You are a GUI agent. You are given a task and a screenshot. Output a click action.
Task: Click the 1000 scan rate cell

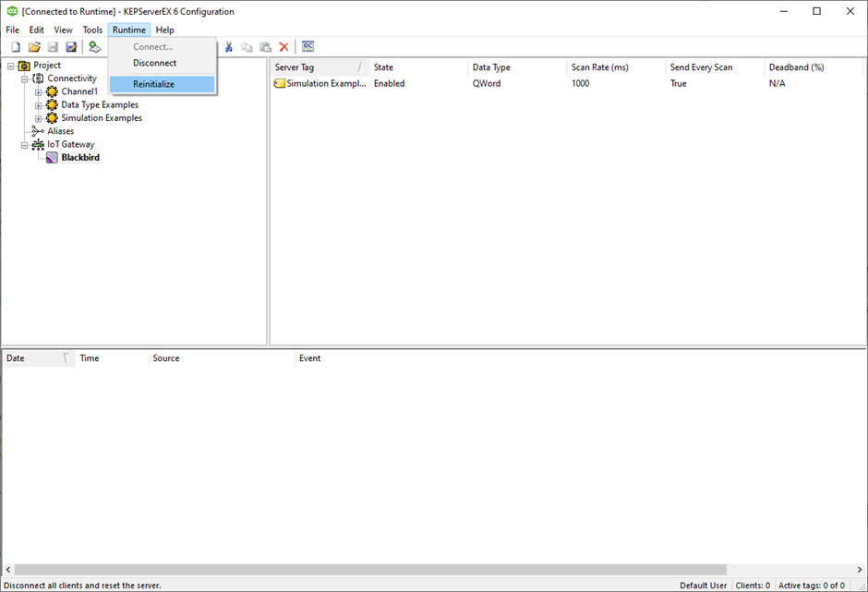click(x=580, y=84)
